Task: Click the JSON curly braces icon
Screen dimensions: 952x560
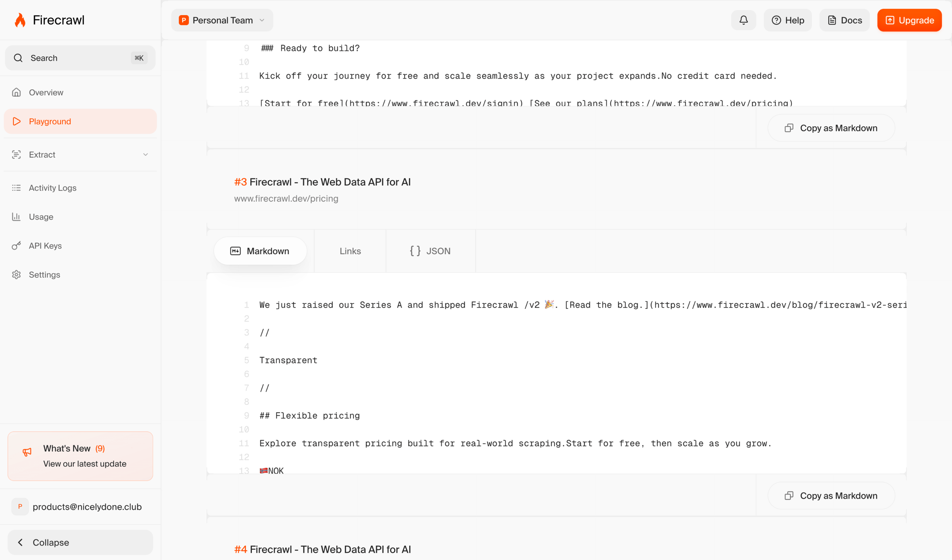Action: tap(415, 251)
